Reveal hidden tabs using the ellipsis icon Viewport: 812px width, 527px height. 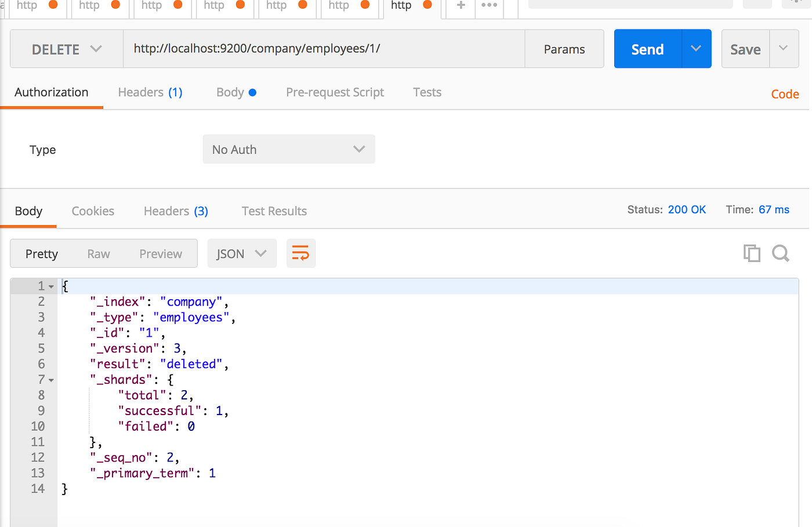point(488,7)
